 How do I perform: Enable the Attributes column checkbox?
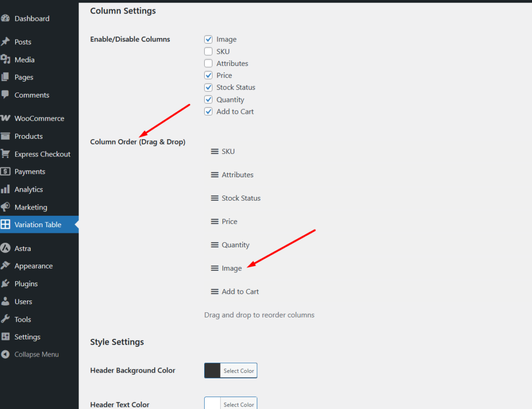[x=208, y=63]
